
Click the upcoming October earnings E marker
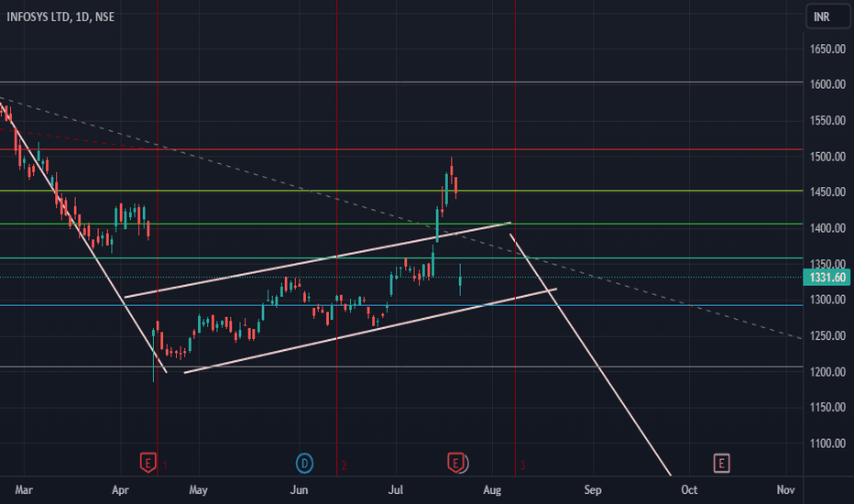[x=722, y=463]
